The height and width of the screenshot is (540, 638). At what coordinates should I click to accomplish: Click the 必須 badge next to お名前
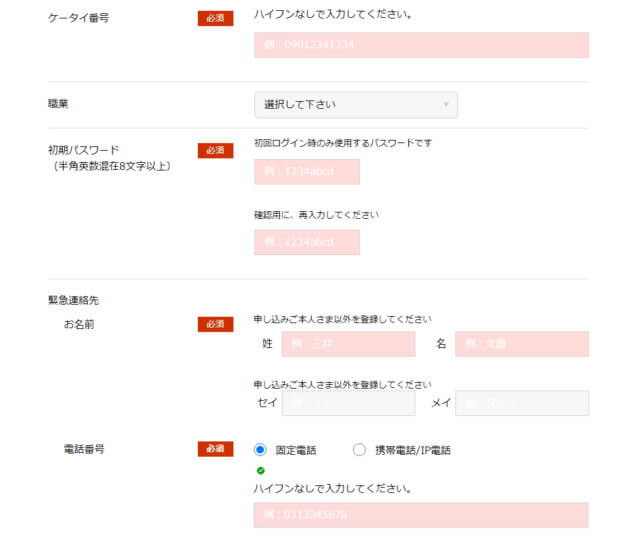tap(215, 324)
